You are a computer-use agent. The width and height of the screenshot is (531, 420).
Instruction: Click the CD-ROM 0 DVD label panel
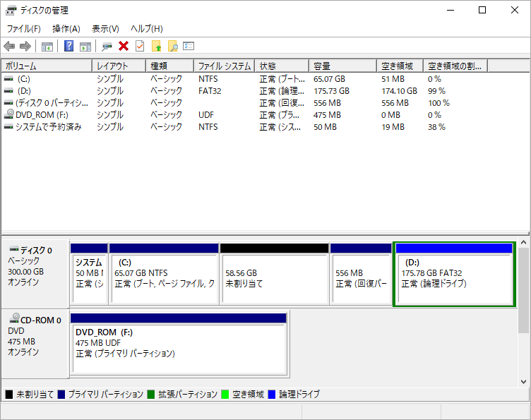pyautogui.click(x=35, y=343)
